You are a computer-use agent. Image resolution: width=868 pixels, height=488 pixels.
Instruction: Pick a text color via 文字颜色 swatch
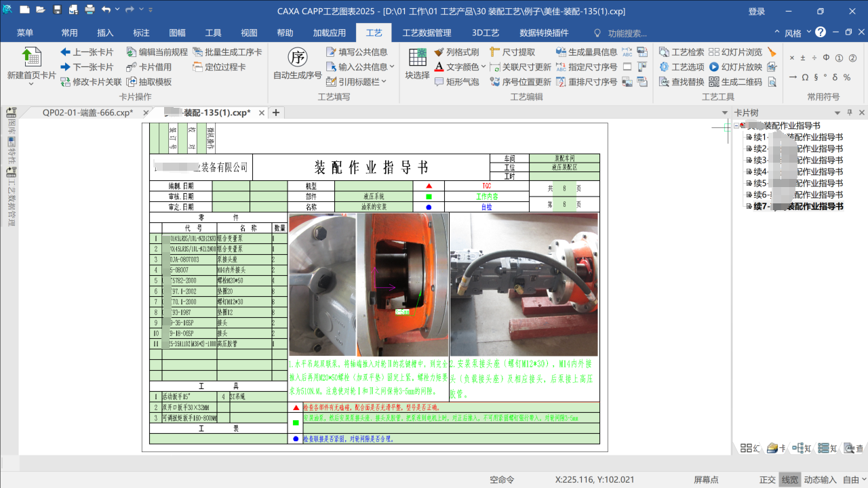point(439,66)
